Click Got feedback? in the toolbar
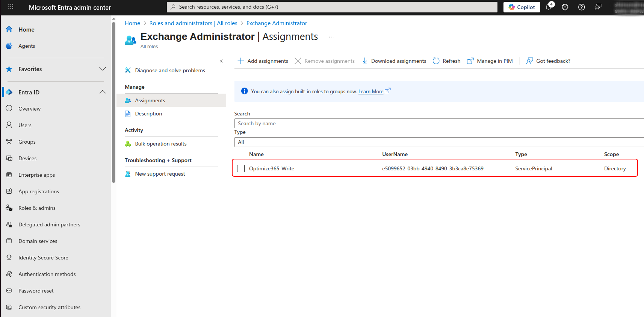 point(548,61)
